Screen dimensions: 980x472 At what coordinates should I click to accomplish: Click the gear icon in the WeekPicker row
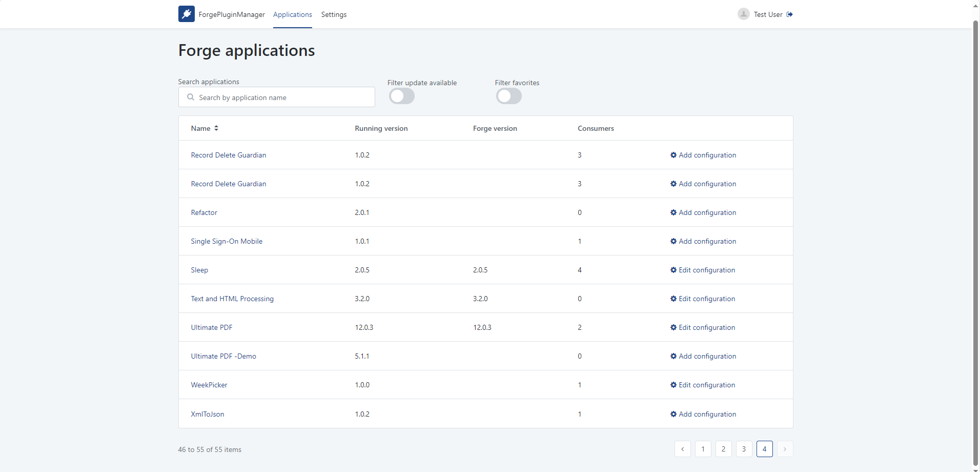[x=673, y=385]
